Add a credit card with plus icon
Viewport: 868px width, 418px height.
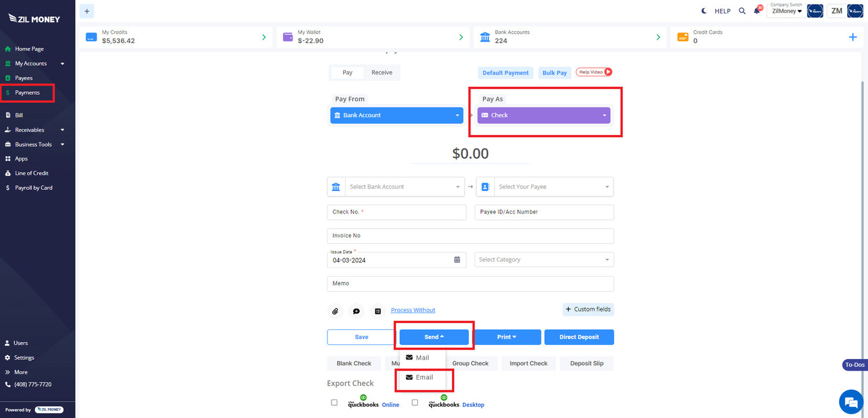pyautogui.click(x=852, y=37)
